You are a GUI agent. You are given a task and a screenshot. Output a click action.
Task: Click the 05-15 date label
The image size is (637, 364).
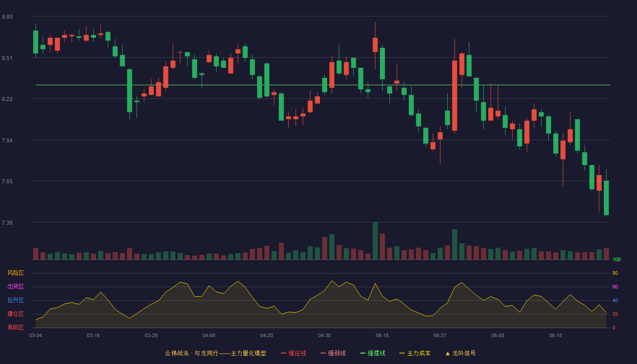pyautogui.click(x=382, y=335)
